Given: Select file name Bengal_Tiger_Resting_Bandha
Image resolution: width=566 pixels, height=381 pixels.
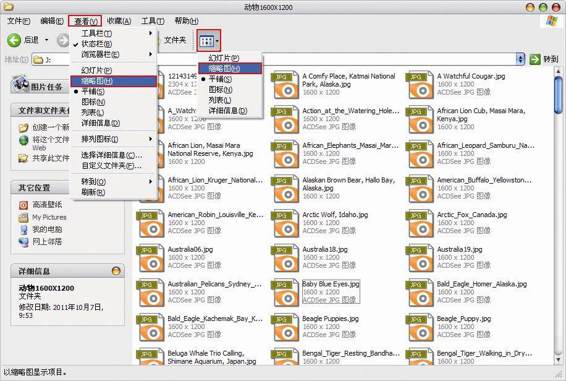Looking at the screenshot, I should click(x=351, y=353).
